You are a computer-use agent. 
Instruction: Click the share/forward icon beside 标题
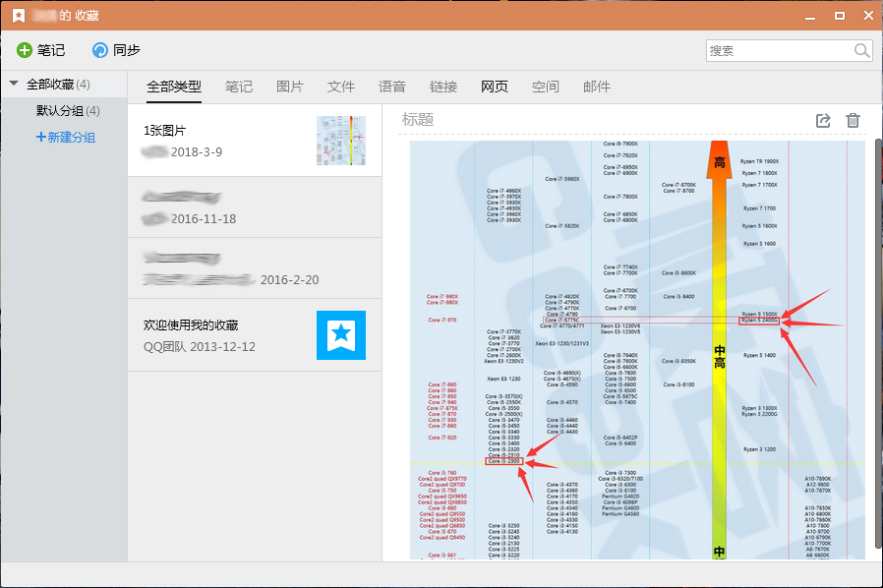point(823,120)
